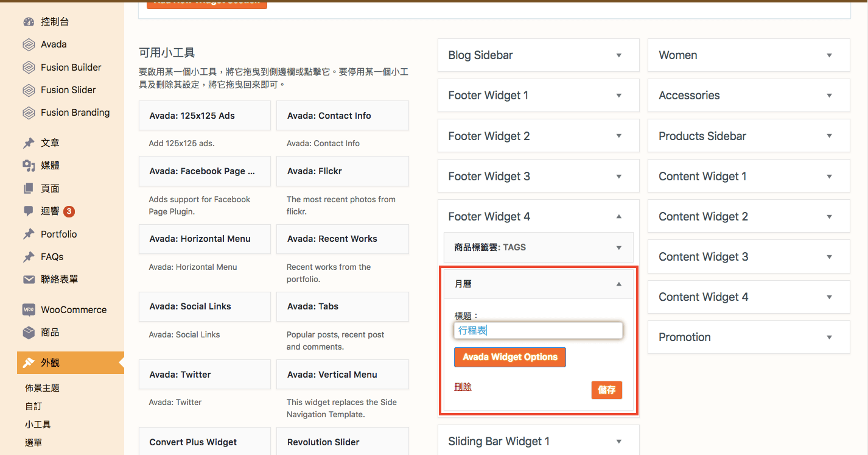Screen dimensions: 868x455
Task: Click the 儲存 save button
Action: pyautogui.click(x=606, y=390)
